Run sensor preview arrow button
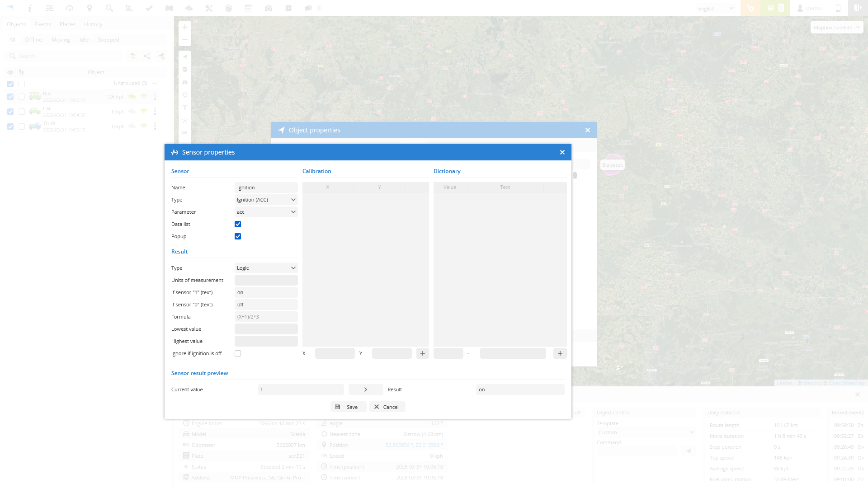The height and width of the screenshot is (488, 868). tap(365, 389)
